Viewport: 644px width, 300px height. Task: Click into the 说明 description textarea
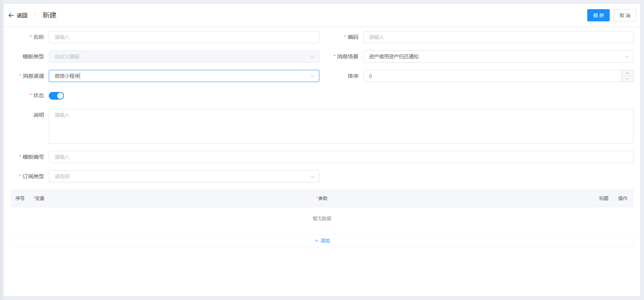[x=341, y=126]
